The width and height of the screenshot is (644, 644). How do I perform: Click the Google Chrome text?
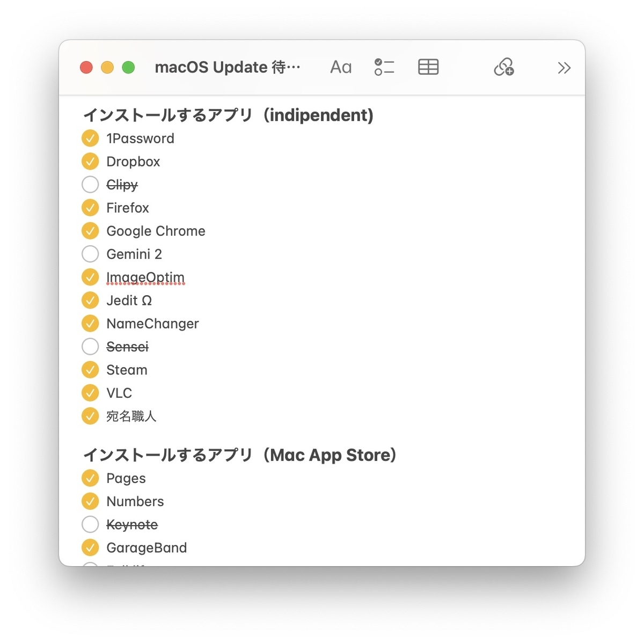[156, 231]
